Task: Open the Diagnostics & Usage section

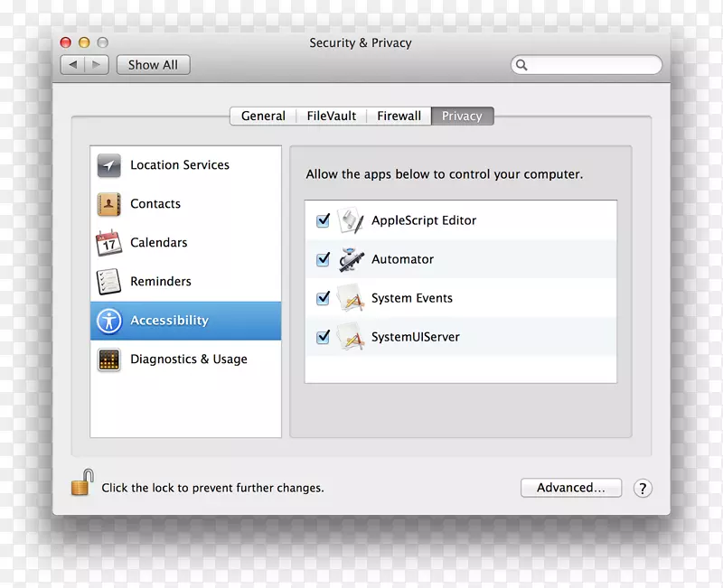Action: [108, 359]
